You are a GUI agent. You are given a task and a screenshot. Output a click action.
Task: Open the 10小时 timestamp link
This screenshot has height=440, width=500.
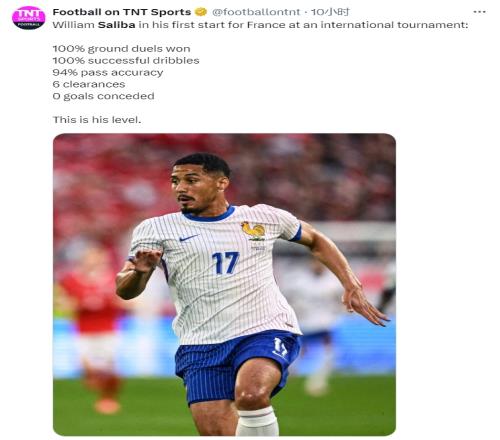point(330,12)
